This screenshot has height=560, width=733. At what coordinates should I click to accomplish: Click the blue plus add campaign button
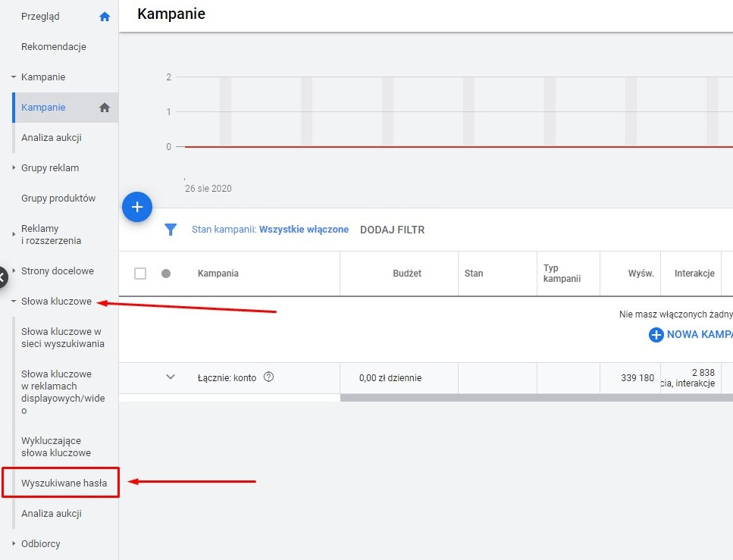(137, 207)
